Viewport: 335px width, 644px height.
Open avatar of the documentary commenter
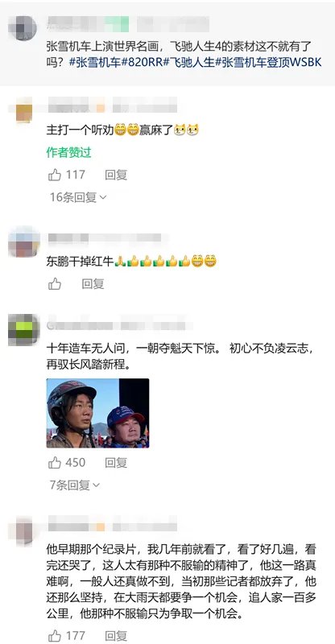point(24,531)
